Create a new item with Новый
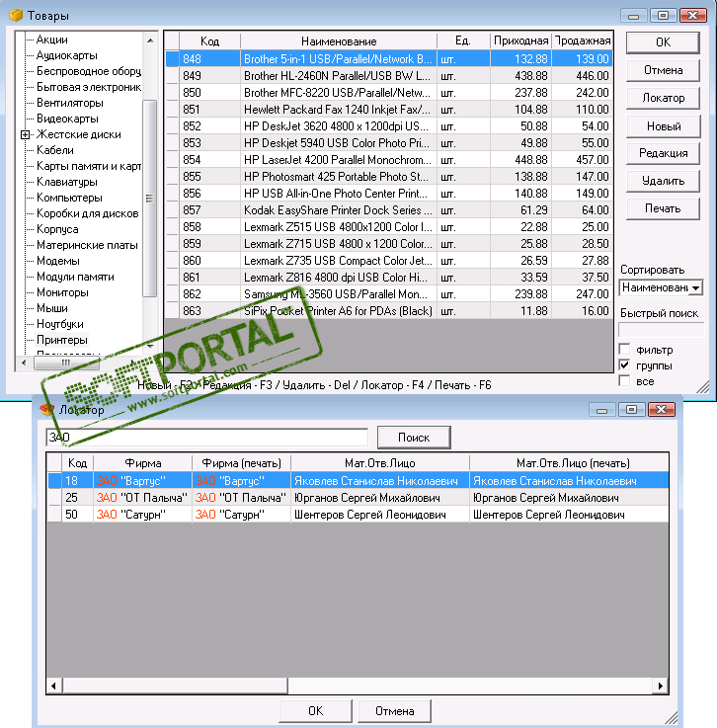The image size is (717, 728). coord(663,125)
